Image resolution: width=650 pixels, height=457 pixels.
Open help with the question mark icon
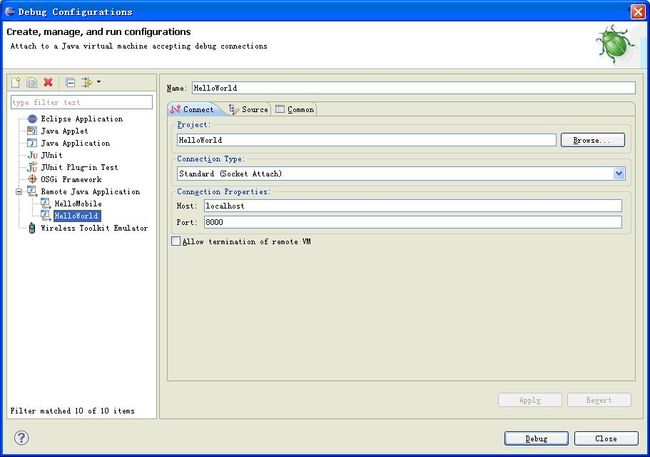pos(22,438)
